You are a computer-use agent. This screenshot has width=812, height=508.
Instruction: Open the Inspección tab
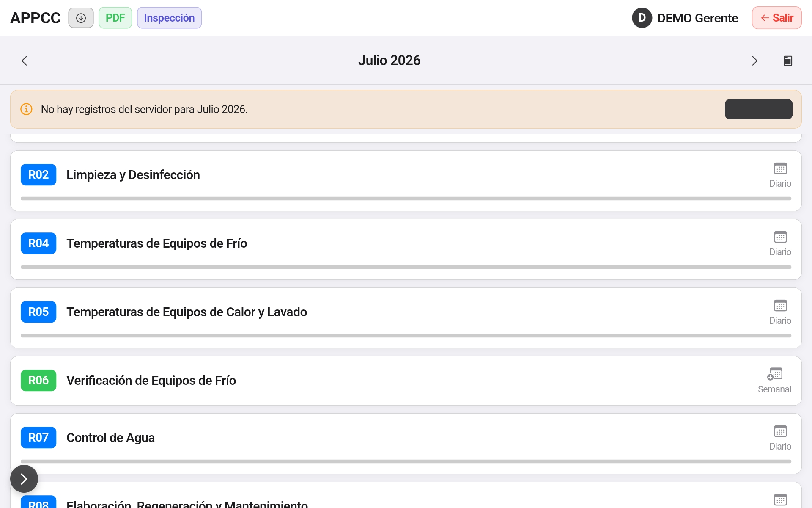pyautogui.click(x=169, y=18)
